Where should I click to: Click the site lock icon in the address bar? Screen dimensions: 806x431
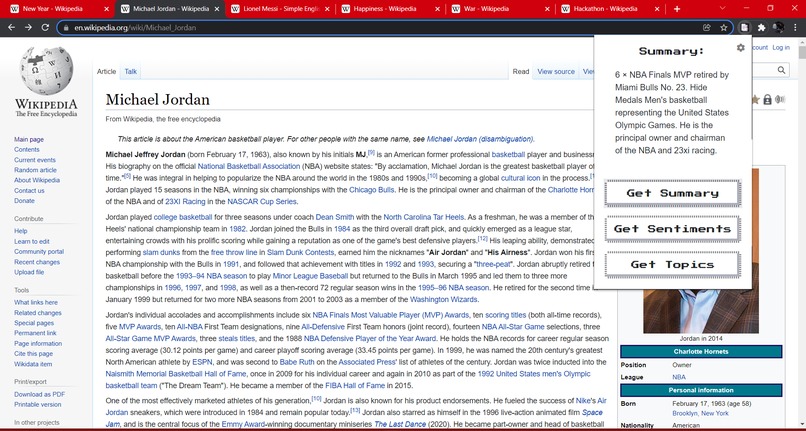(x=65, y=28)
